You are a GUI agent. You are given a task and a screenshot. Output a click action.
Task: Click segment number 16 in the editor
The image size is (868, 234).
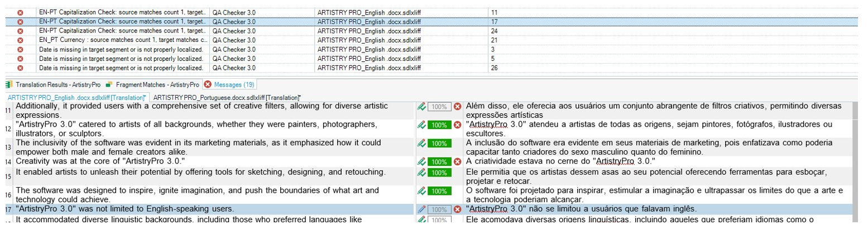coord(8,195)
